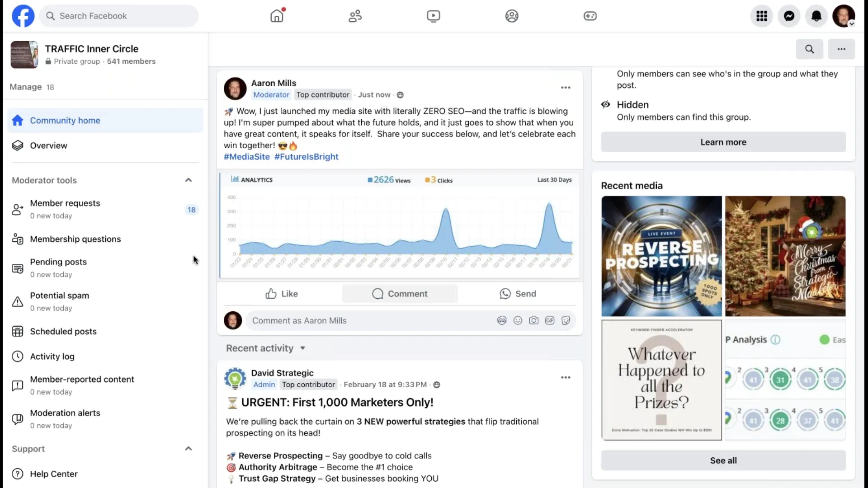The width and height of the screenshot is (868, 488).
Task: Open the apps grid menu icon
Action: point(762,16)
